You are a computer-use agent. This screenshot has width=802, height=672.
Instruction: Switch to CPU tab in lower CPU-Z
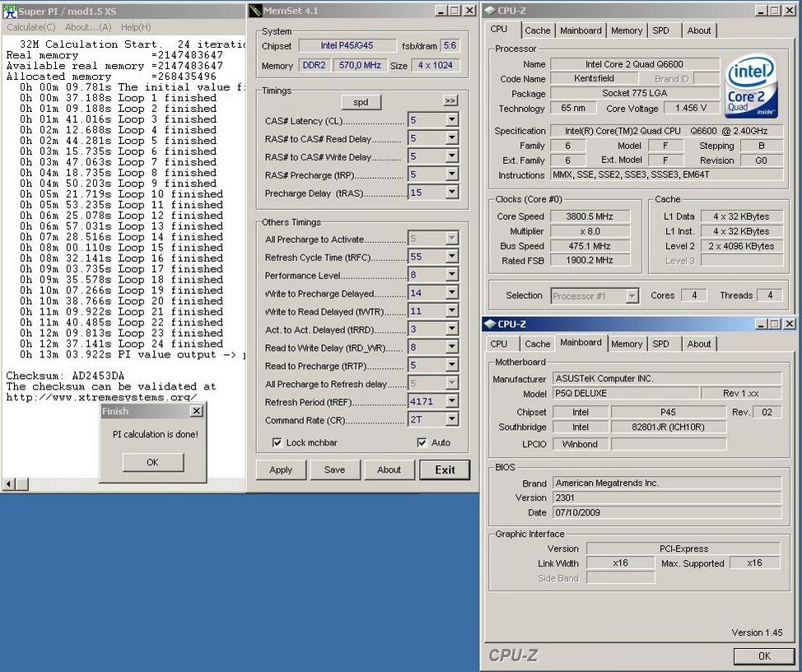499,344
